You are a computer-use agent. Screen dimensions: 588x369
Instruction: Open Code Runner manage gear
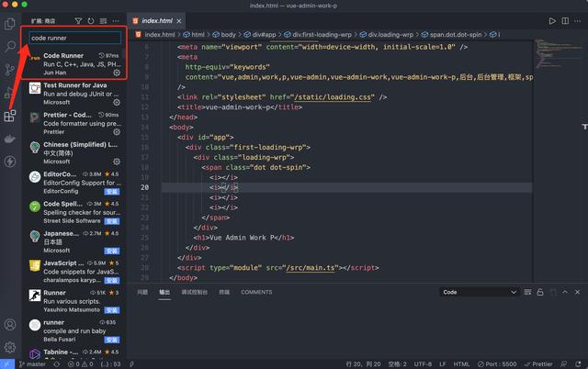(x=117, y=73)
